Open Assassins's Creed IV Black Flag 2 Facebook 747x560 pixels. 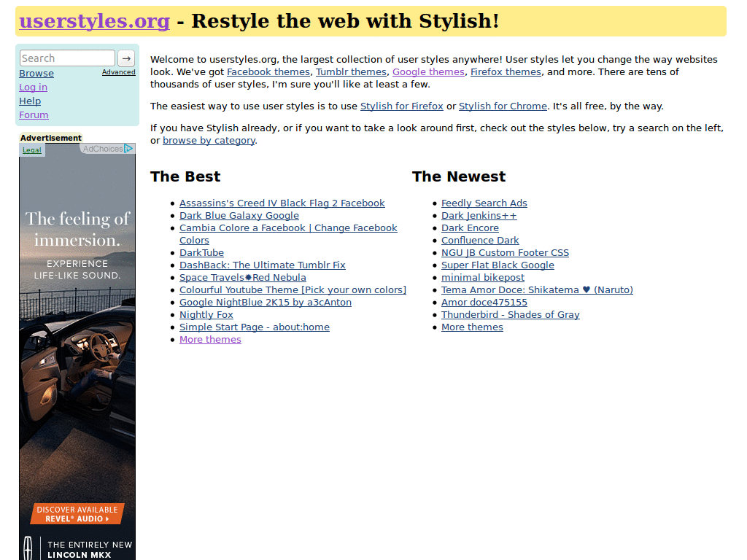[x=282, y=203]
